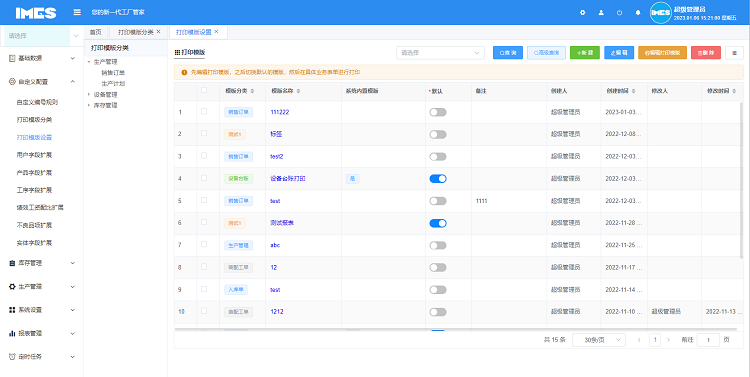Click the user profile icon in header

(601, 13)
